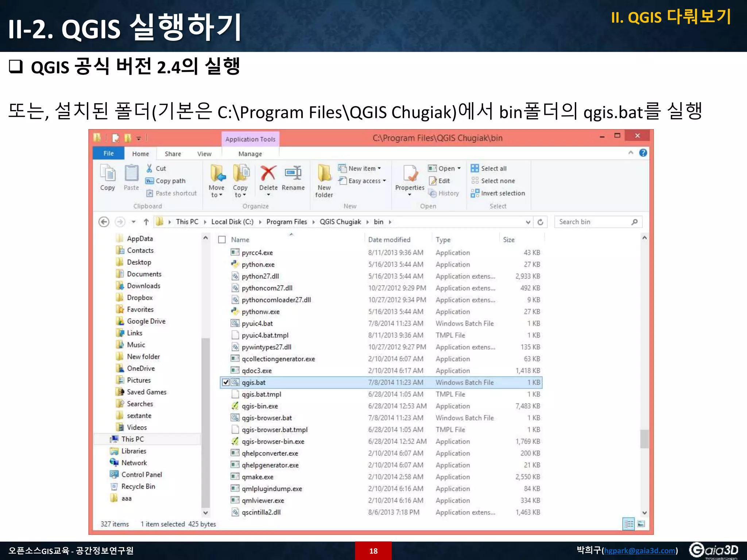This screenshot has height=560, width=747.
Task: Click the red Delete X icon
Action: (x=268, y=173)
